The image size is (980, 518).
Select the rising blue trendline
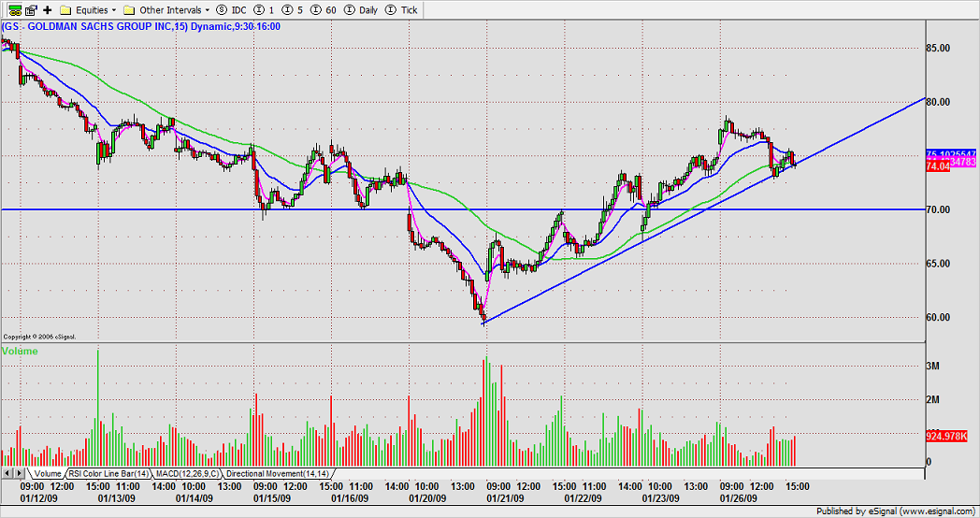(703, 210)
